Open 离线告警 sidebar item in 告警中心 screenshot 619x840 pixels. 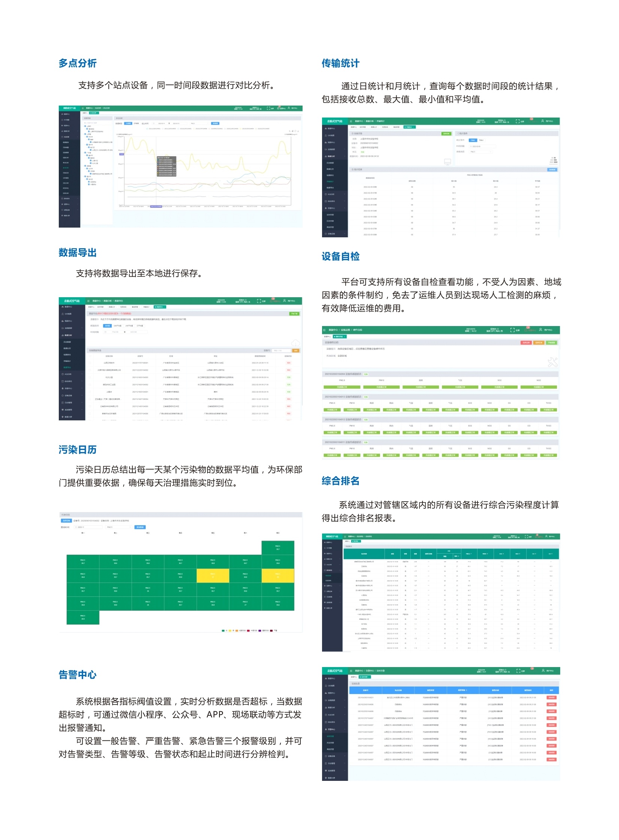(x=331, y=749)
